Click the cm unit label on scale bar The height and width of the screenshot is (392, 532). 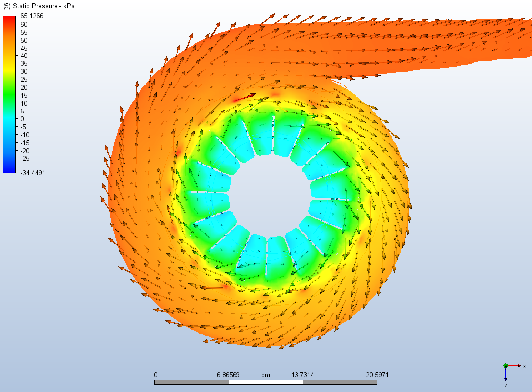click(x=266, y=375)
